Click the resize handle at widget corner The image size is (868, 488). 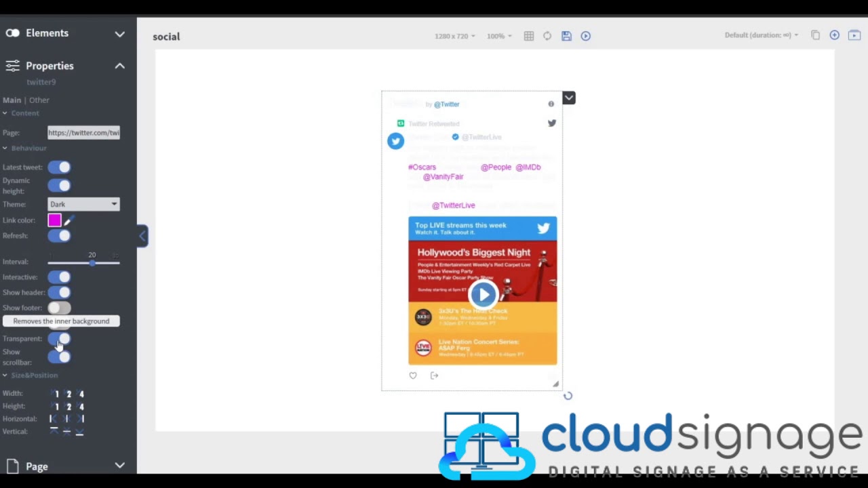point(556,384)
